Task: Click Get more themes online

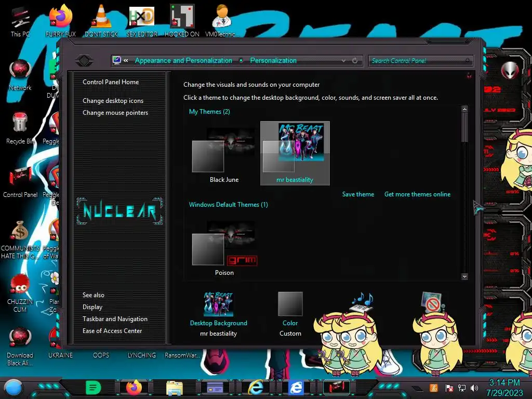Action: pyautogui.click(x=417, y=194)
